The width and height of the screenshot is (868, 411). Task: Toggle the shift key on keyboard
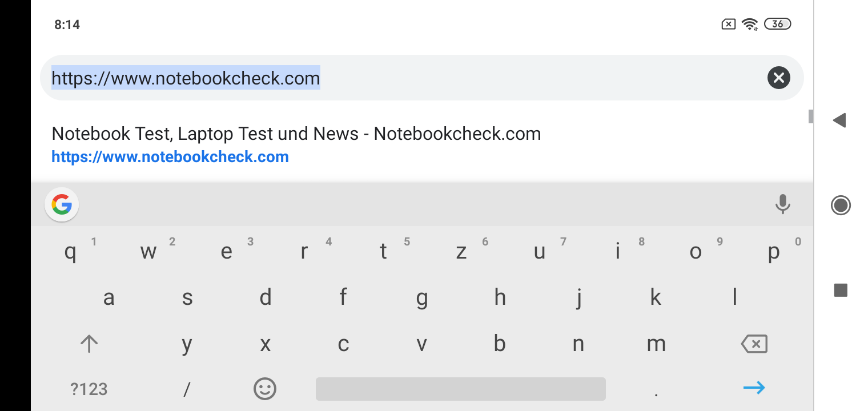89,344
